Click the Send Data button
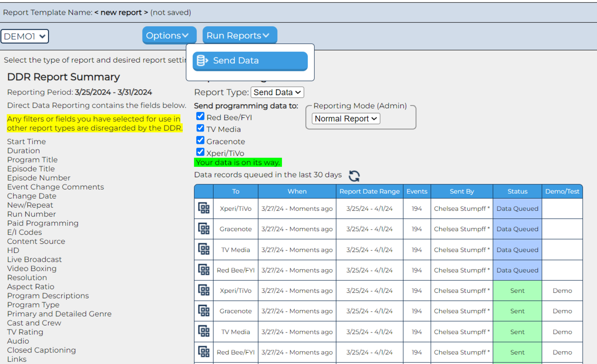 point(250,61)
